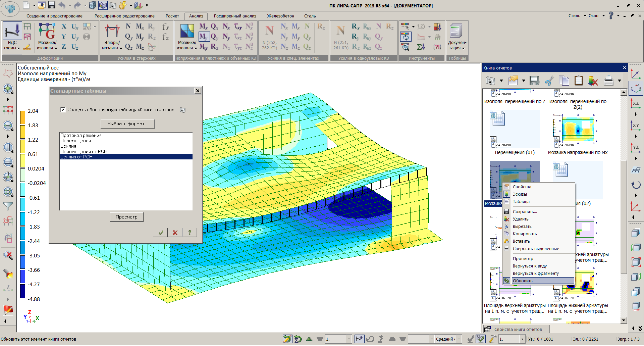The image size is (644, 346).
Task: Toggle the create updatable table checkbox
Action: [x=63, y=109]
